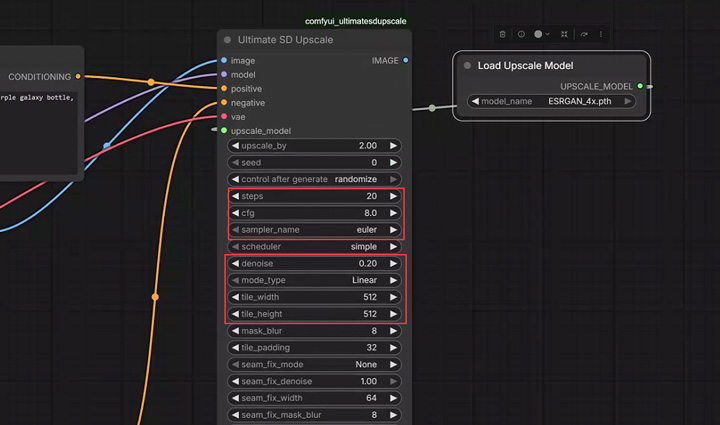Open the seam_fix_mode None dropdown
This screenshot has width=720, height=425.
tap(314, 364)
